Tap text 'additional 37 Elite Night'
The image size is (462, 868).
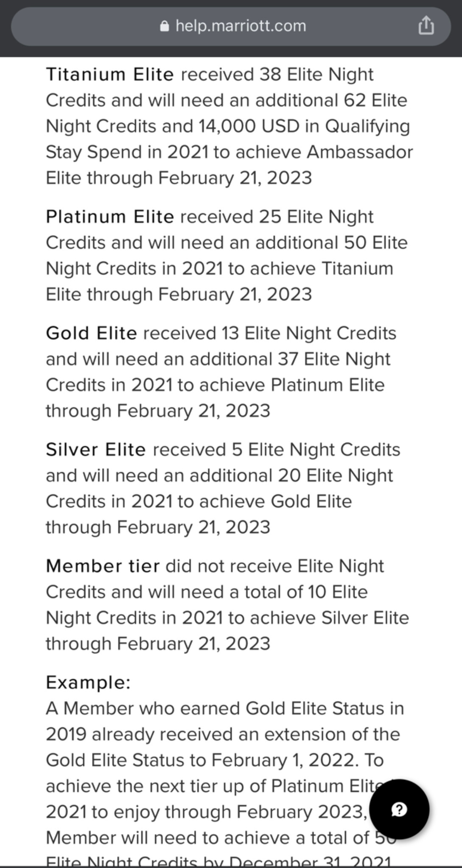coord(290,359)
